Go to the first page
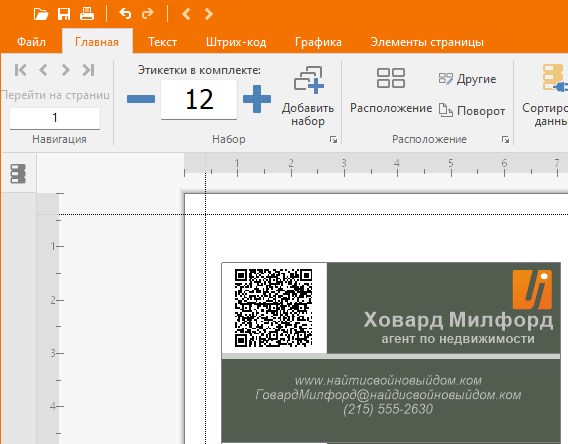The width and height of the screenshot is (568, 444). 21,70
